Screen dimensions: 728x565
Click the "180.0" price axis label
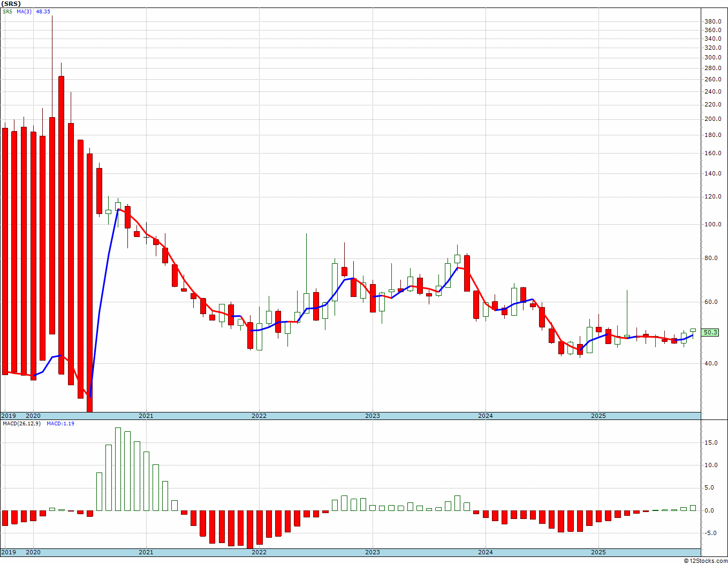[712, 135]
